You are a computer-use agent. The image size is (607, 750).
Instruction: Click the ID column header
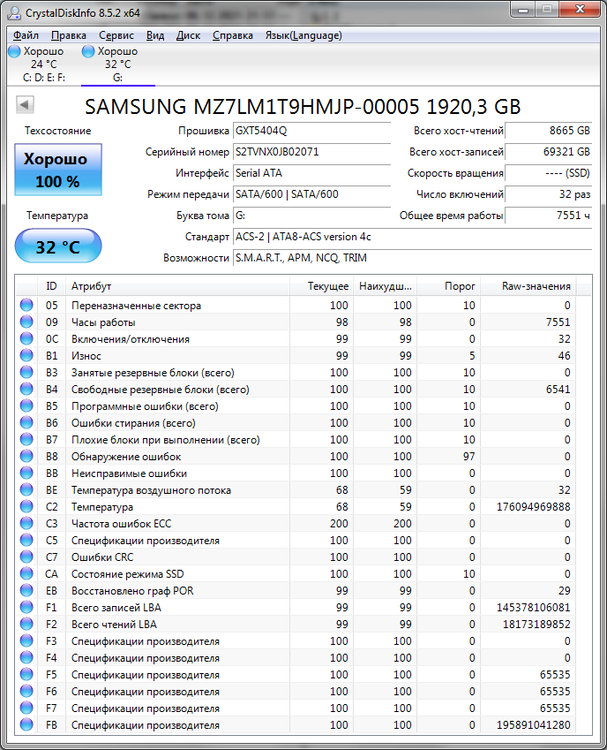tap(51, 286)
